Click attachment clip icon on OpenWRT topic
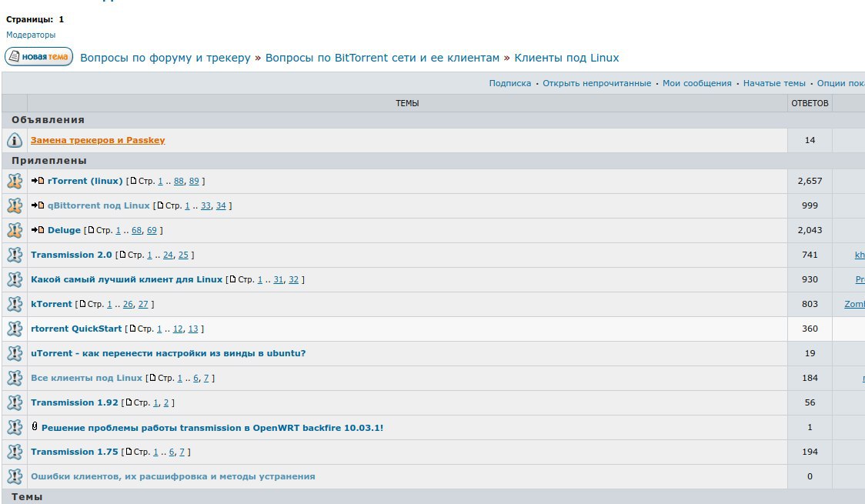This screenshot has width=865, height=504. pyautogui.click(x=35, y=426)
